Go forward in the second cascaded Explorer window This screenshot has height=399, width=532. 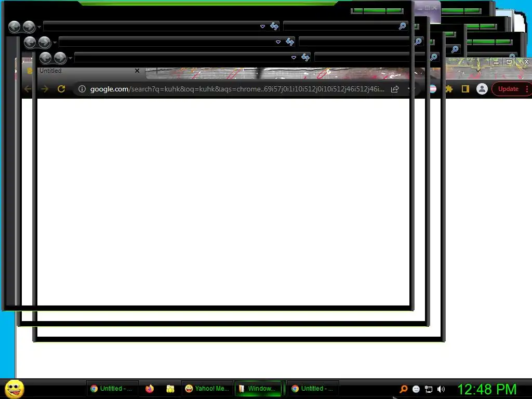pos(45,42)
